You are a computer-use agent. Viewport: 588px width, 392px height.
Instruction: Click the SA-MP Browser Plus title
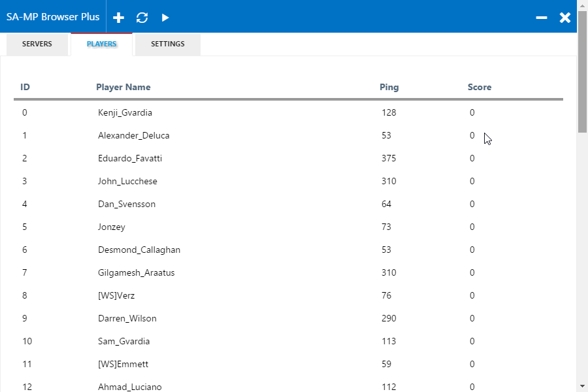53,17
